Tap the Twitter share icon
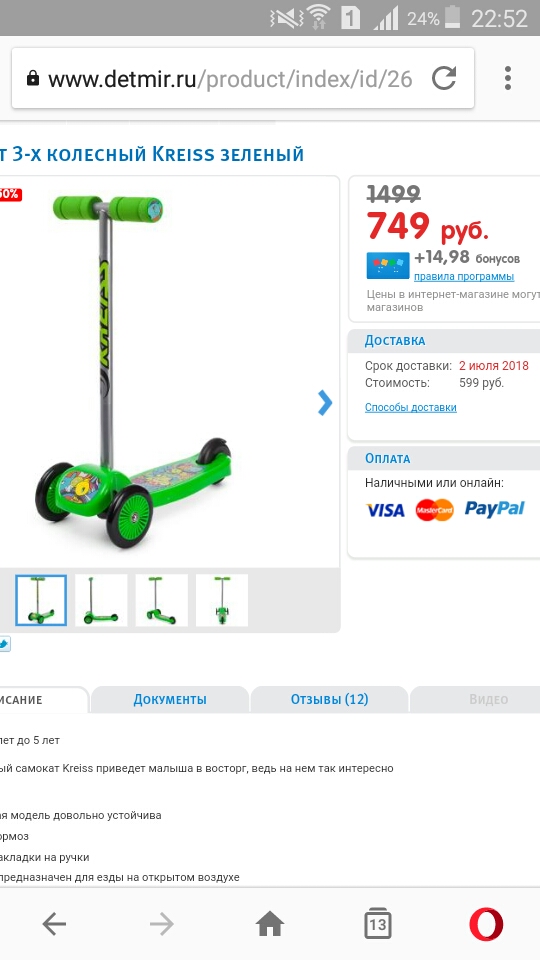This screenshot has height=960, width=540. [4, 643]
